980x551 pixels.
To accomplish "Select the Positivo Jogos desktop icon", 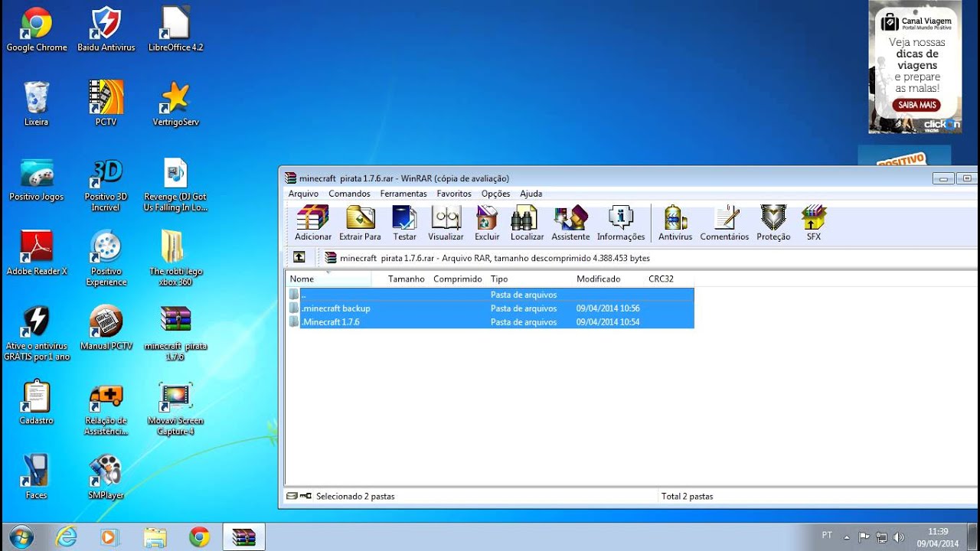I will coord(36,180).
